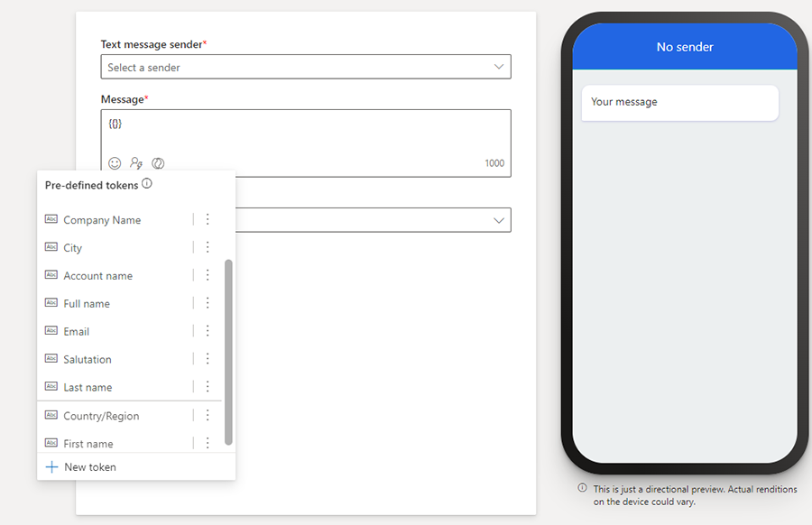812x525 pixels.
Task: Click the Abc icon next to Country/Region token
Action: (x=51, y=415)
